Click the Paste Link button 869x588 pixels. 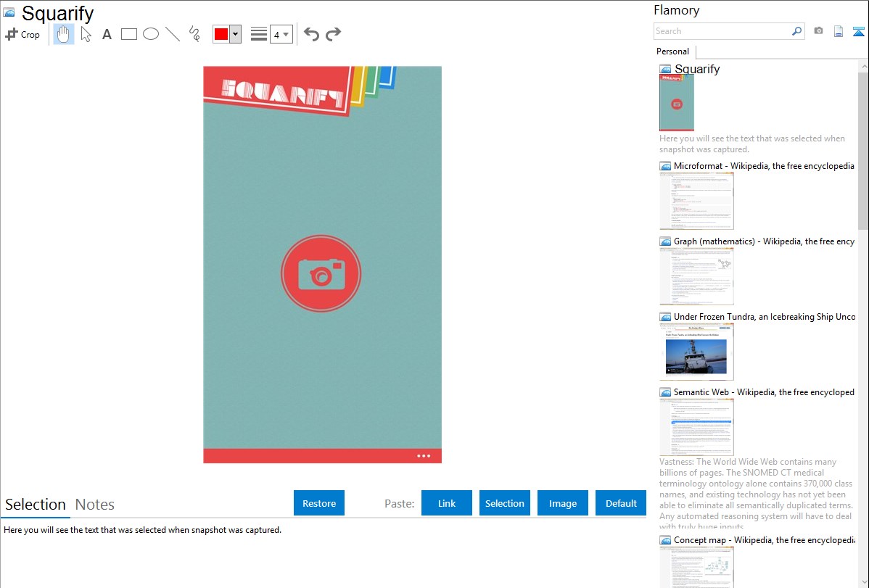click(447, 503)
